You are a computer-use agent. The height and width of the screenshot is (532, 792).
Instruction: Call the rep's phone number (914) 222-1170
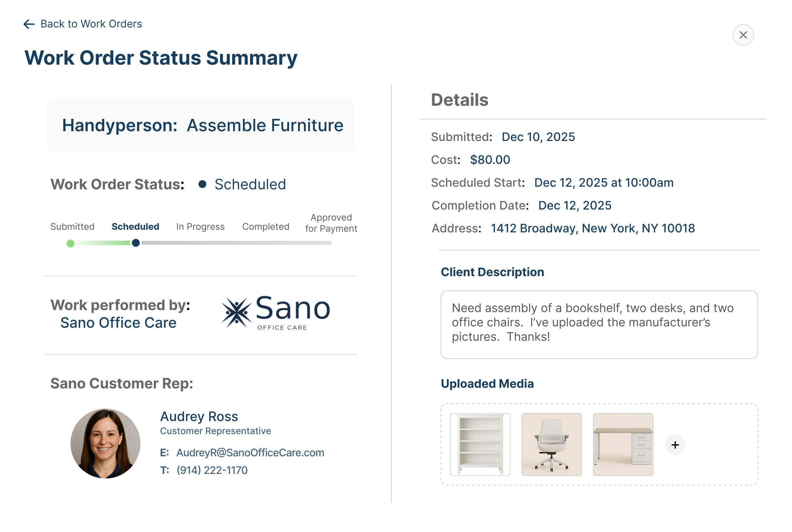pos(212,470)
